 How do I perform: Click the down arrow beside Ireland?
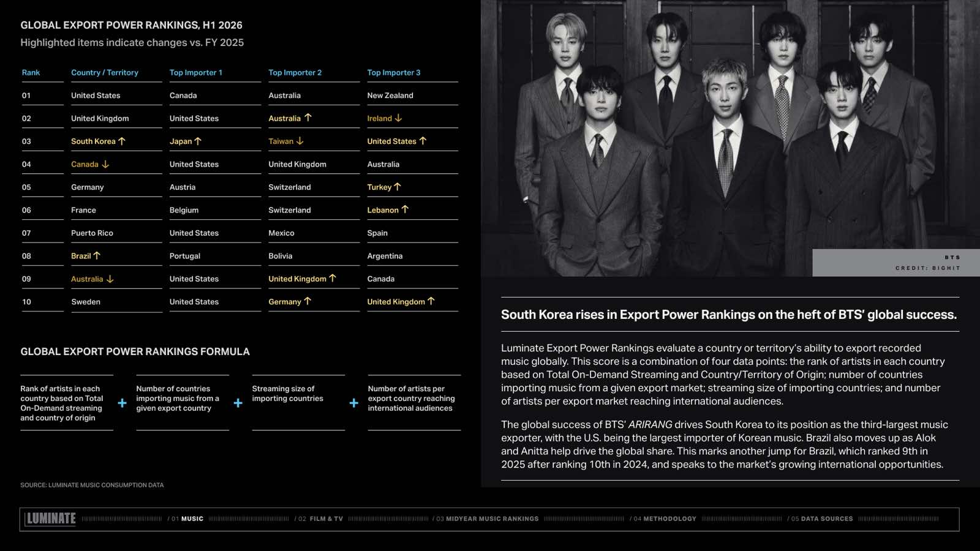[398, 118]
